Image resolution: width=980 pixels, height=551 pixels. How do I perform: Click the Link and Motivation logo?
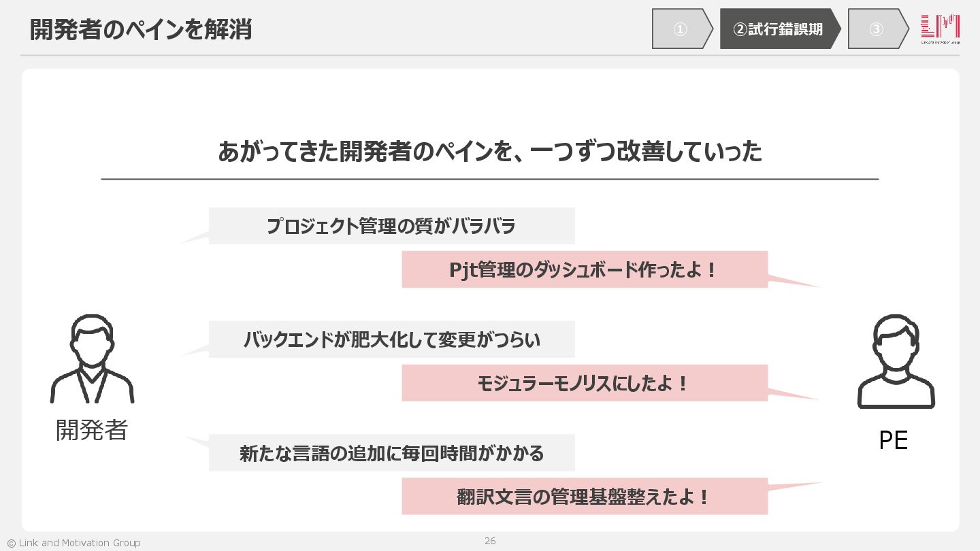(x=941, y=29)
